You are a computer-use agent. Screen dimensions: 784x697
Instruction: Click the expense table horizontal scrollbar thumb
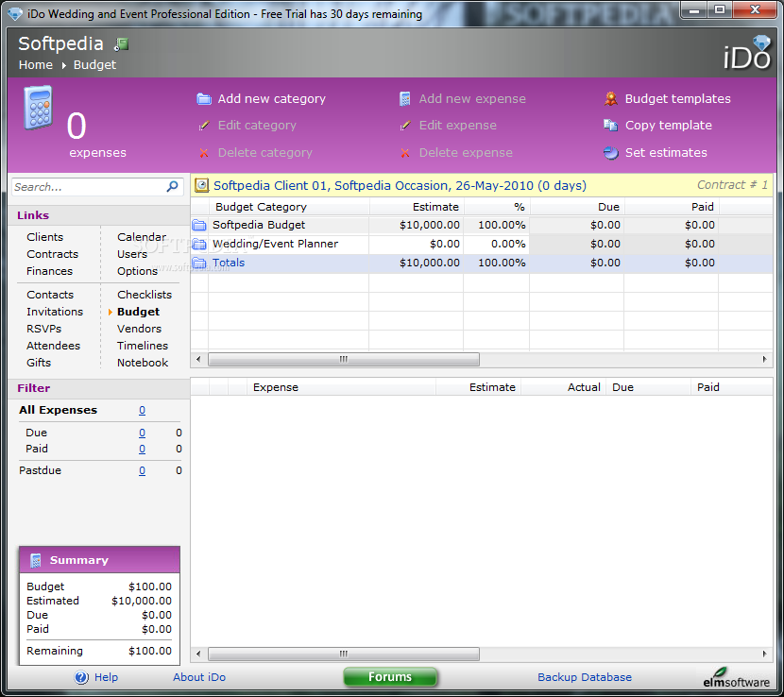(344, 654)
